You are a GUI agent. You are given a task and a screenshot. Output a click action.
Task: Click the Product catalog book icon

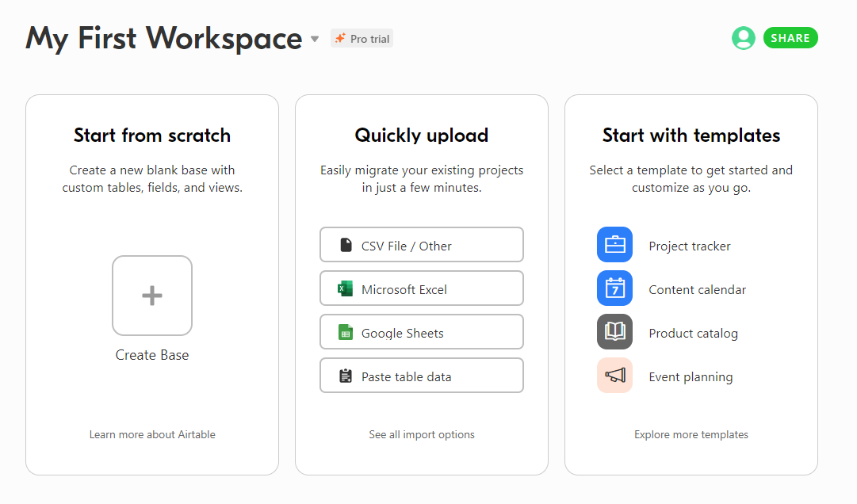point(615,331)
